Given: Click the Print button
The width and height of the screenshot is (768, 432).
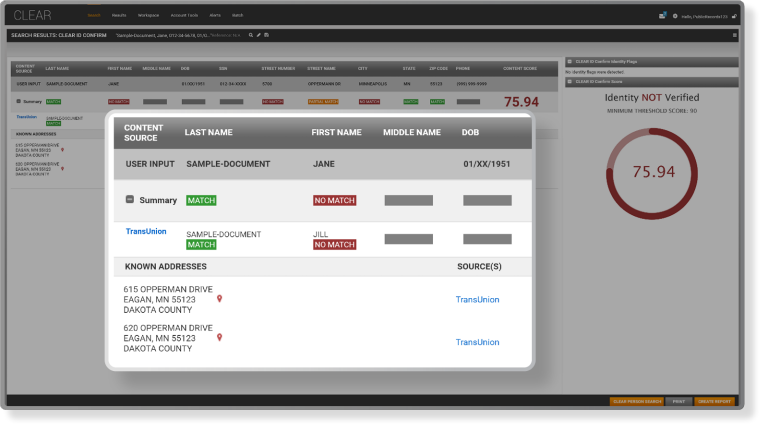Looking at the screenshot, I should click(x=679, y=401).
